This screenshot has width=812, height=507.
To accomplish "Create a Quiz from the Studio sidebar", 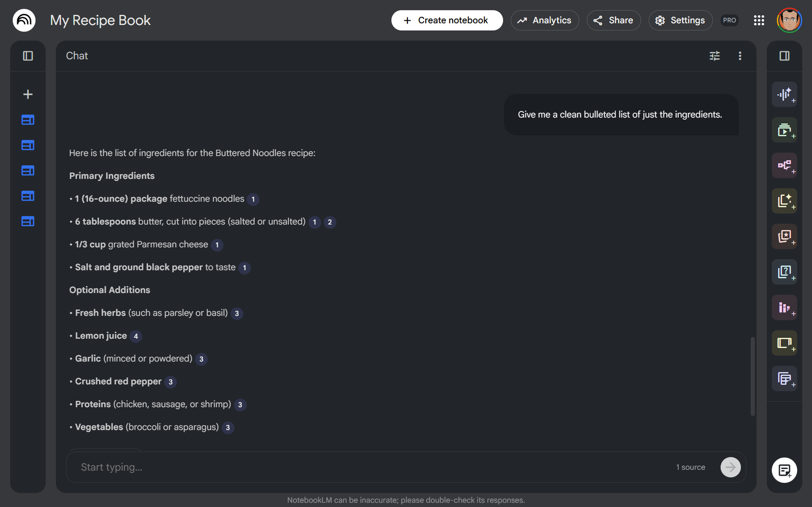I will click(784, 272).
